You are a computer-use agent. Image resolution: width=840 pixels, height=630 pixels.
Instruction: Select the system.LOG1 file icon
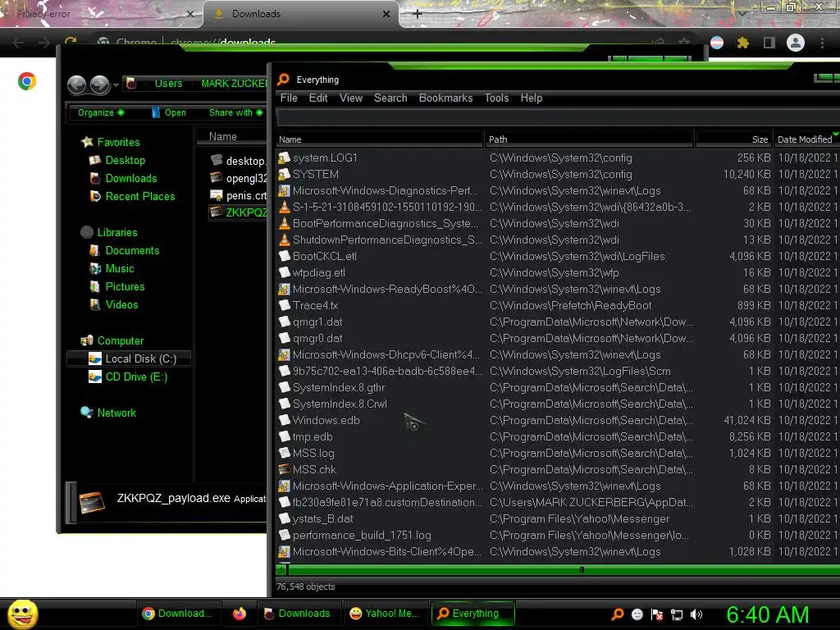point(284,157)
